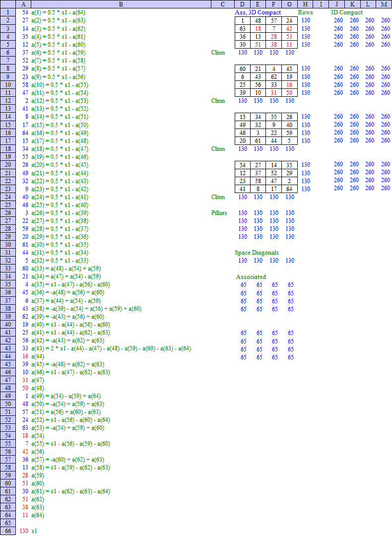Click the long a(43) formula cell

[x=111, y=348]
